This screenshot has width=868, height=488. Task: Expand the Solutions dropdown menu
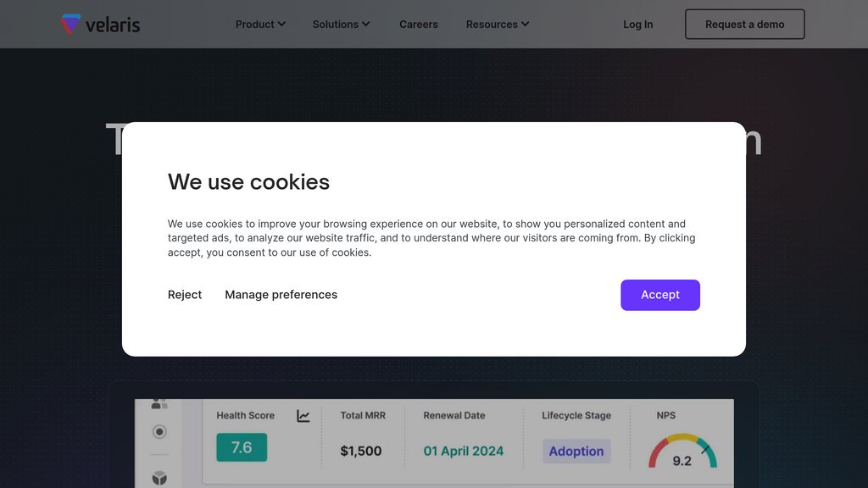[341, 25]
